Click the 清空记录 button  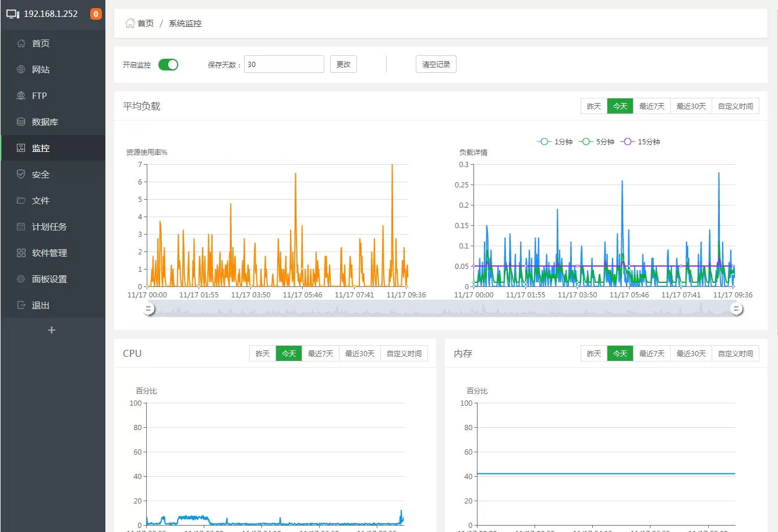(436, 65)
